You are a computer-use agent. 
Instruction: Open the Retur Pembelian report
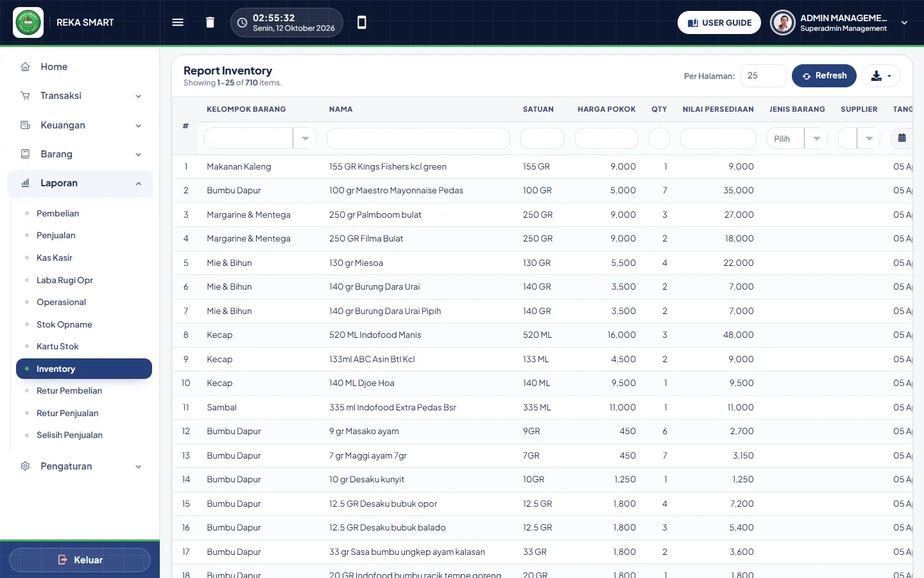[69, 391]
